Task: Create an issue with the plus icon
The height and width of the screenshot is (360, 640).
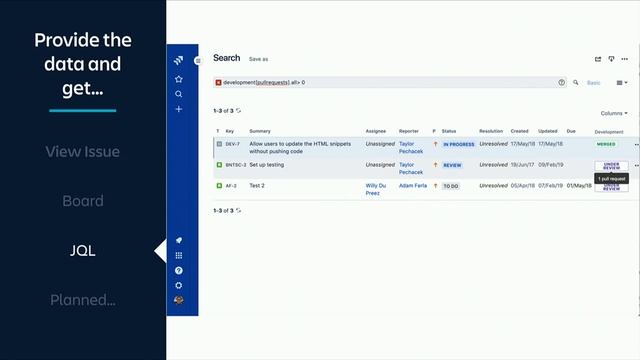Action: (178, 109)
